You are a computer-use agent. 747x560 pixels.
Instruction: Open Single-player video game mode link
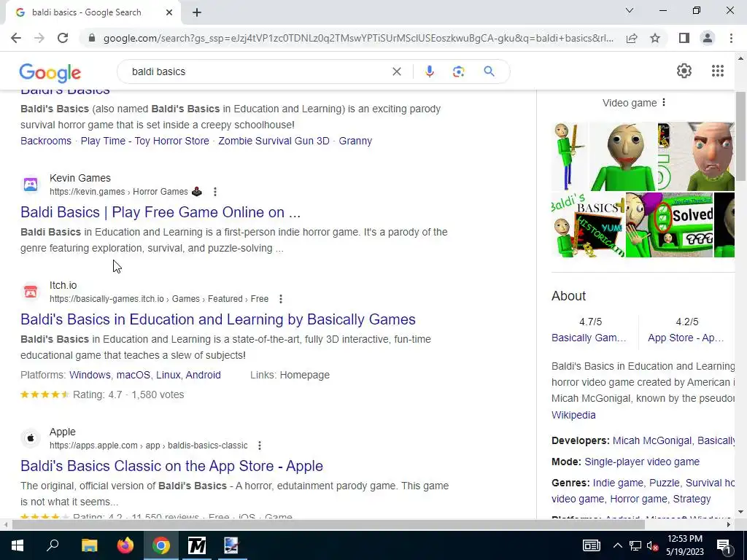(642, 462)
